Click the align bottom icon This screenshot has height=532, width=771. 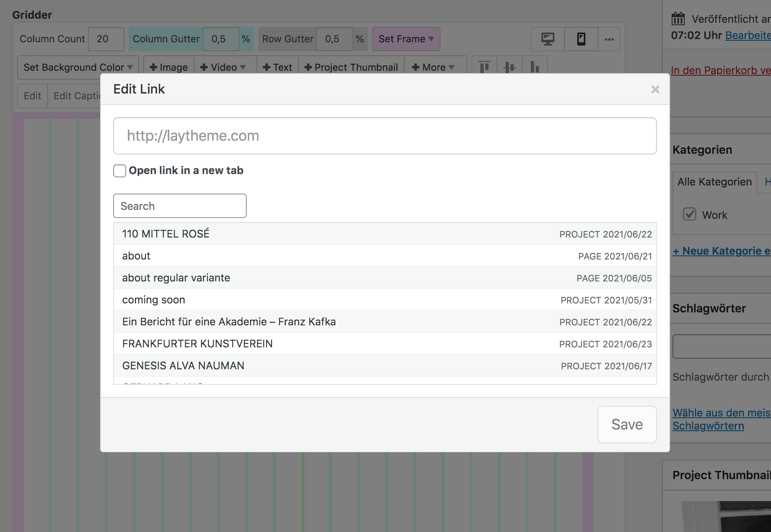point(534,67)
